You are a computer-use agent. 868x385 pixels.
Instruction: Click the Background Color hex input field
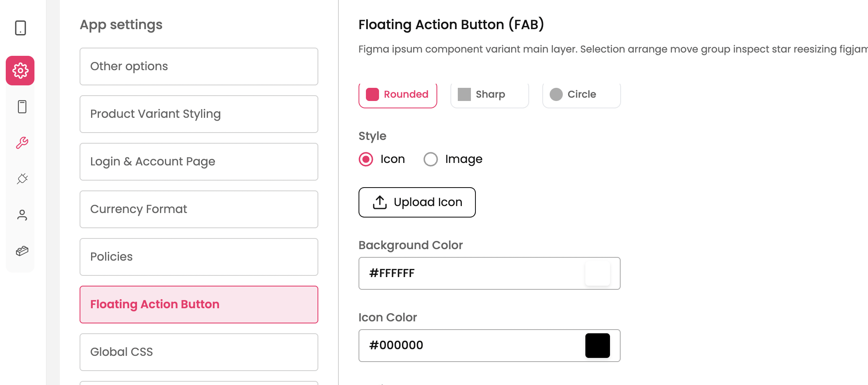[472, 273]
